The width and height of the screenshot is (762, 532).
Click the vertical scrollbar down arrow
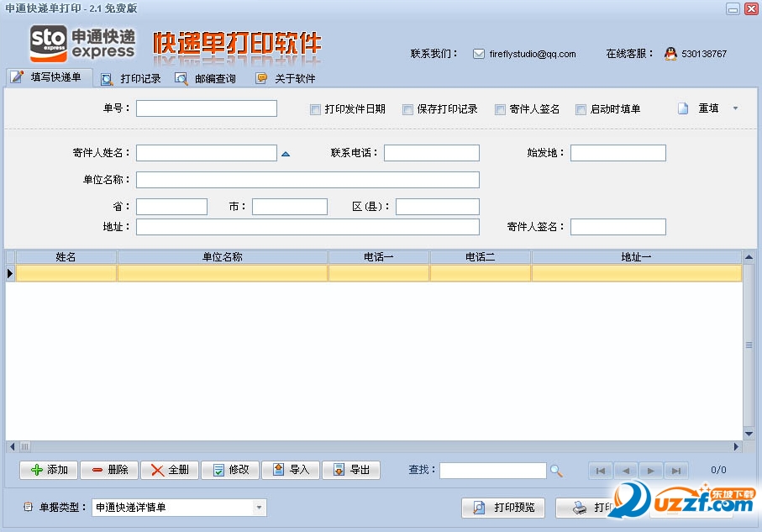[749, 434]
